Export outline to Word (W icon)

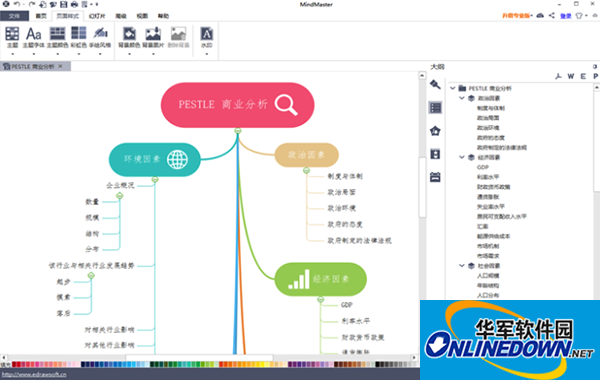click(x=571, y=76)
